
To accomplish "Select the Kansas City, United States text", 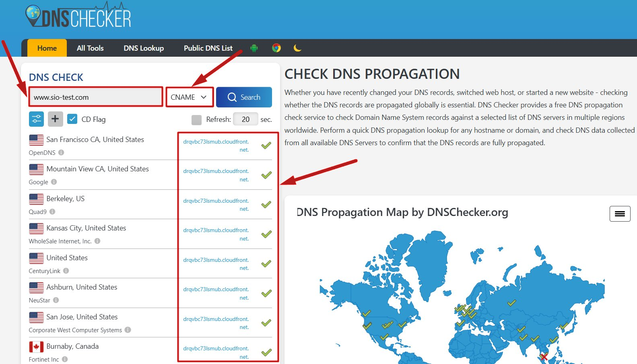I will click(86, 228).
